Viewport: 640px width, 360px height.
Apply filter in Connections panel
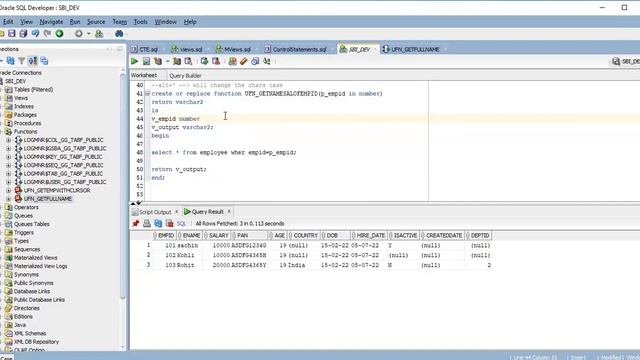click(x=21, y=61)
